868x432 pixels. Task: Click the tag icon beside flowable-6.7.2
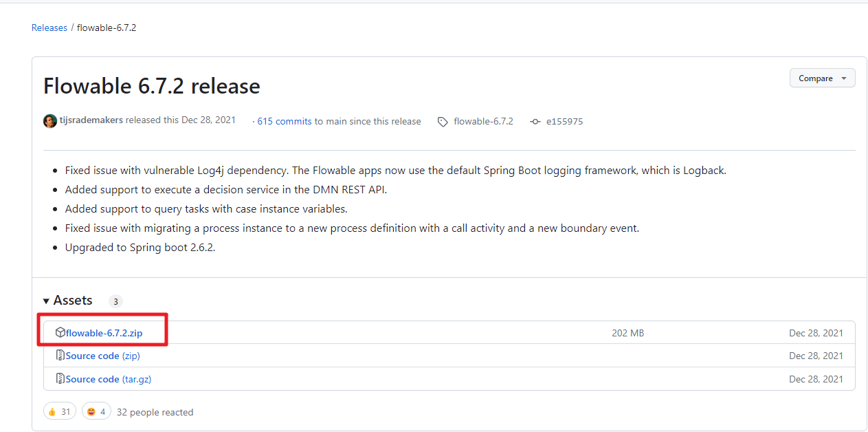(443, 122)
